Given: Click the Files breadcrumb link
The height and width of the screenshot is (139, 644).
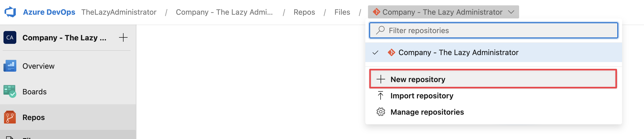Looking at the screenshot, I should [342, 12].
